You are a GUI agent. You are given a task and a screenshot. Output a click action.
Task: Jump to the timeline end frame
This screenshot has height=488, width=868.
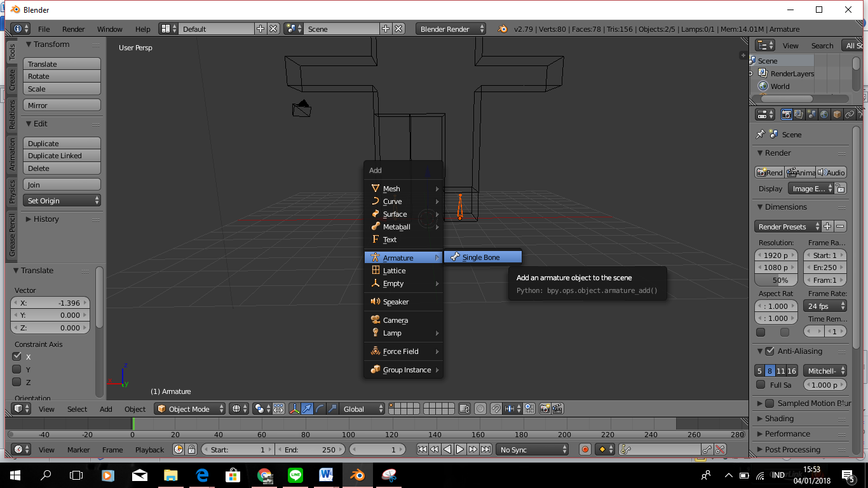(485, 450)
